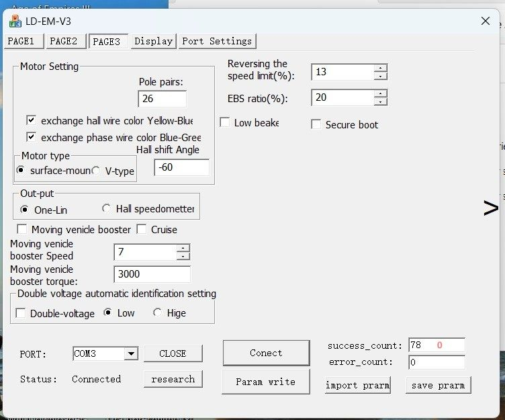The height and width of the screenshot is (420, 505).
Task: Uncheck exchange hall wire color Yellow-Blue
Action: (31, 120)
